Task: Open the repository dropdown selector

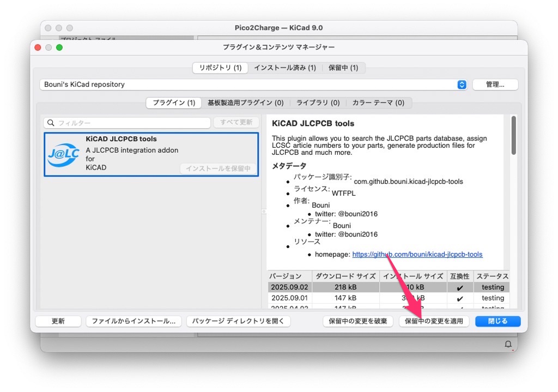Action: (x=462, y=85)
